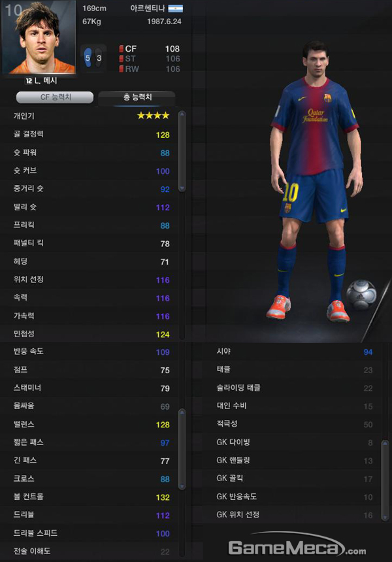
Task: Switch to the CF 능력치 tab
Action: pyautogui.click(x=55, y=97)
